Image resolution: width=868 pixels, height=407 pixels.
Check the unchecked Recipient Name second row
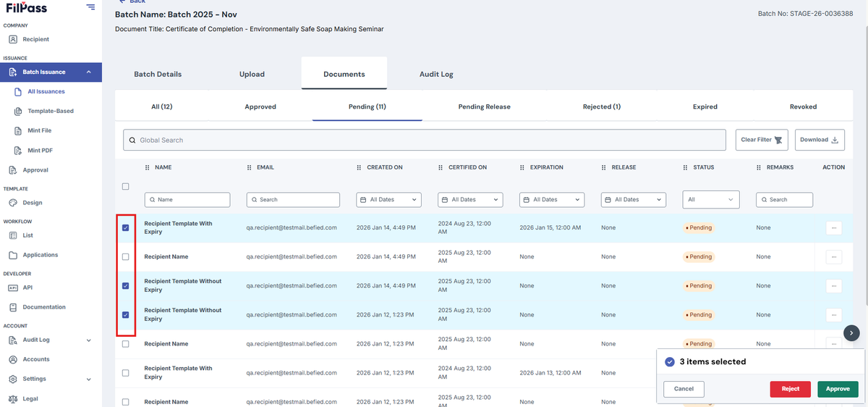coord(126,256)
